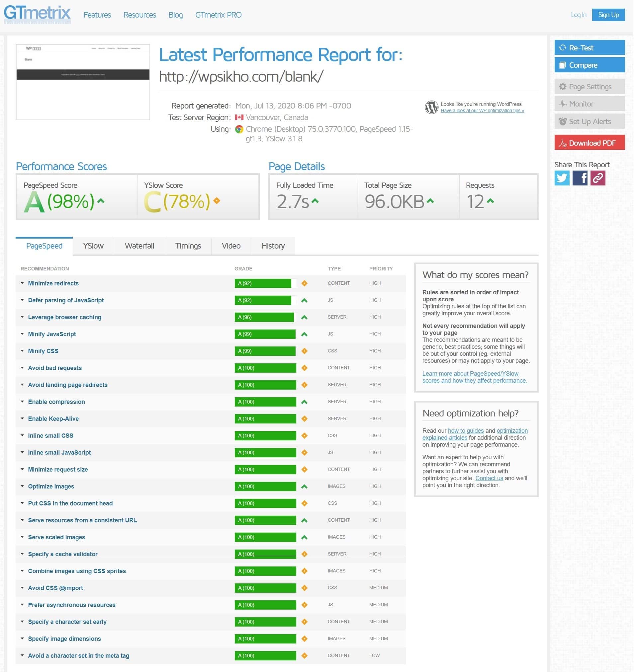634x672 pixels.
Task: Click green arrow in Enable compression row
Action: click(305, 402)
